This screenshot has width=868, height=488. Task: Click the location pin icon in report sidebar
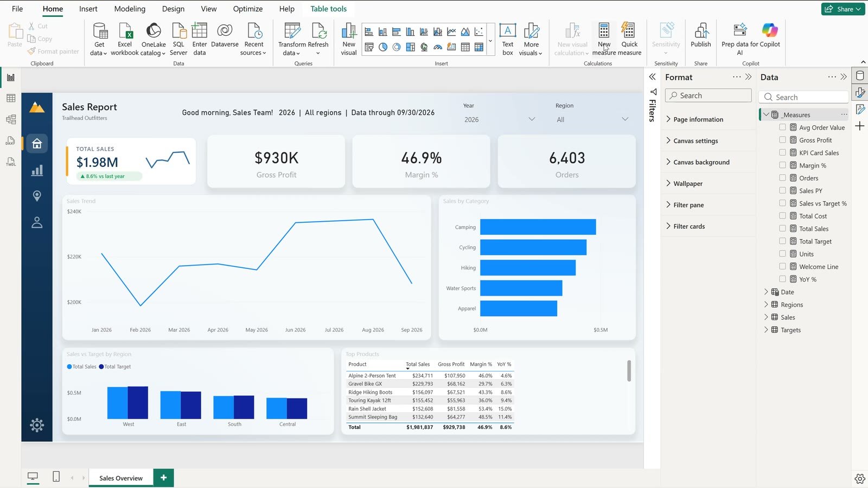[37, 196]
